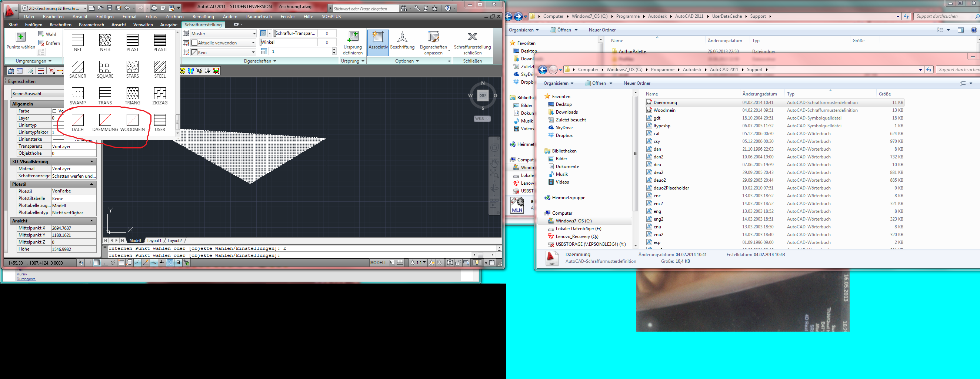The image size is (980, 379).
Task: Click the undo arrow in quick access toolbar
Action: point(127,8)
